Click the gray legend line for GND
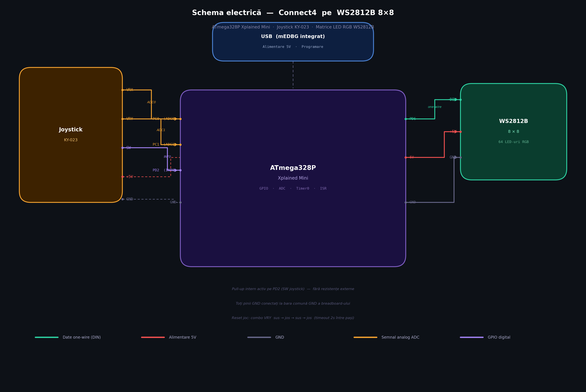This screenshot has height=392, width=586. click(259, 337)
